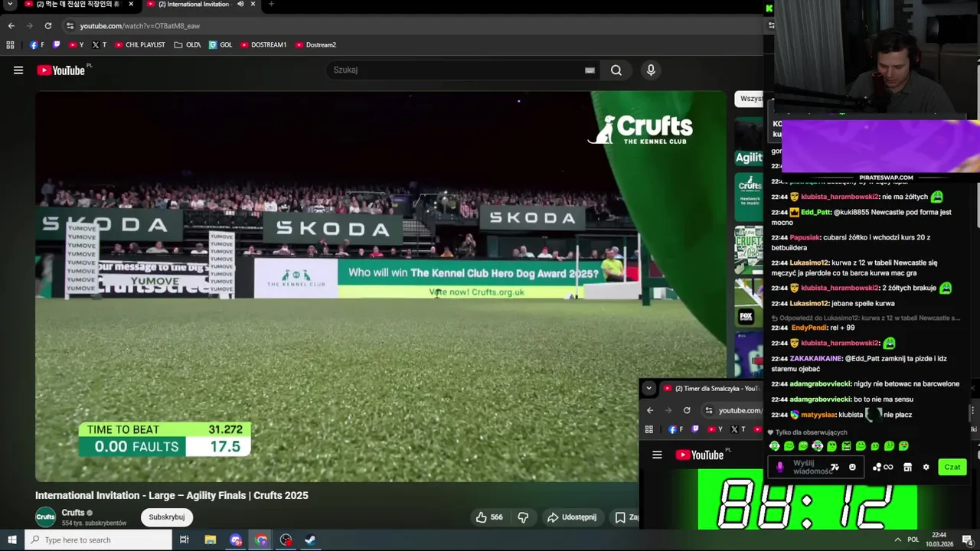
Task: Select the Wszystkie filter chip
Action: pyautogui.click(x=750, y=99)
